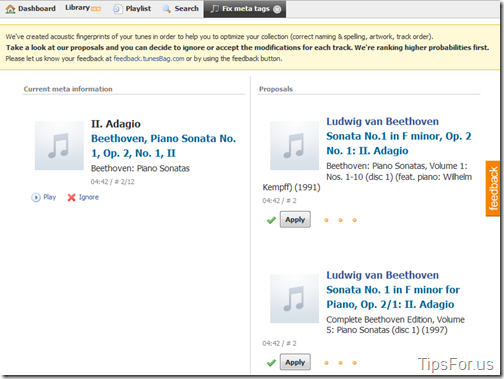Click the orange dots next to first Apply
The height and width of the screenshot is (379, 504).
click(x=340, y=220)
